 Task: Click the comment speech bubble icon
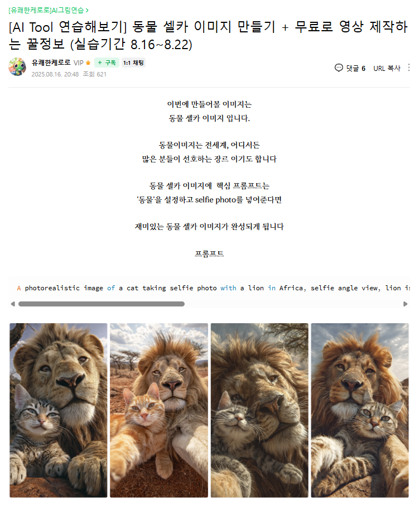339,68
